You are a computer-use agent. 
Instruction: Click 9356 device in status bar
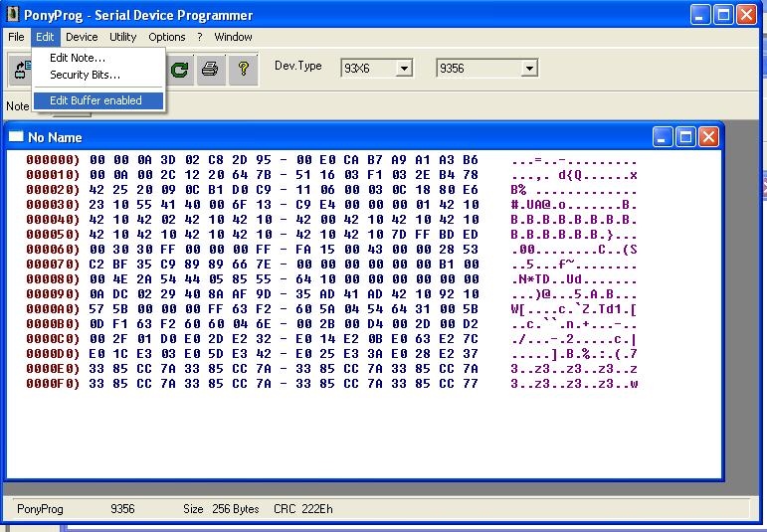(x=122, y=509)
